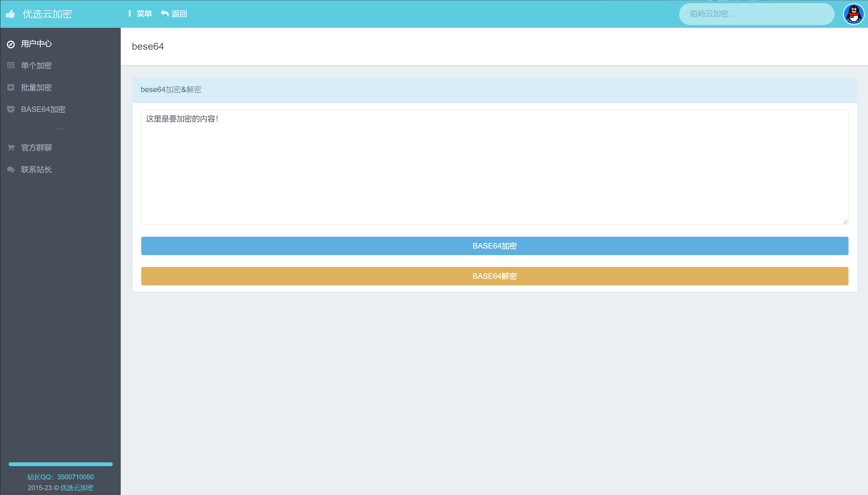Click inside the 这里是要加密的内容 textarea
This screenshot has width=868, height=495.
495,167
